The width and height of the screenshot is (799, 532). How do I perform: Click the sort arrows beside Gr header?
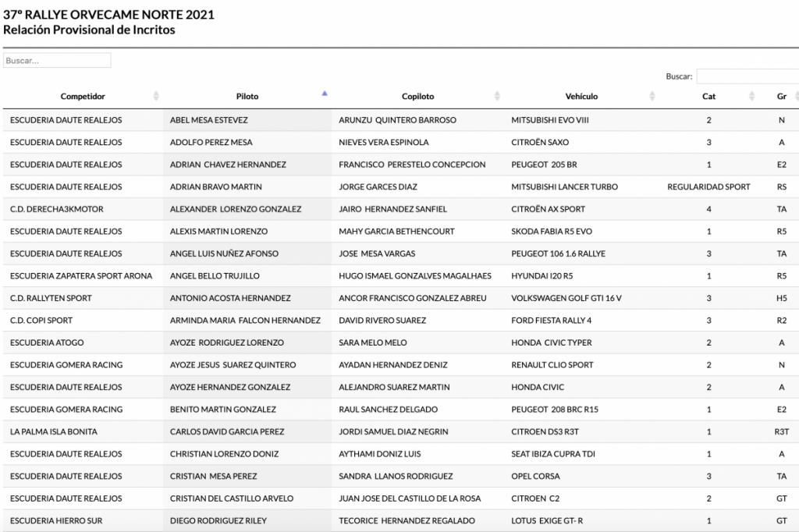click(796, 96)
